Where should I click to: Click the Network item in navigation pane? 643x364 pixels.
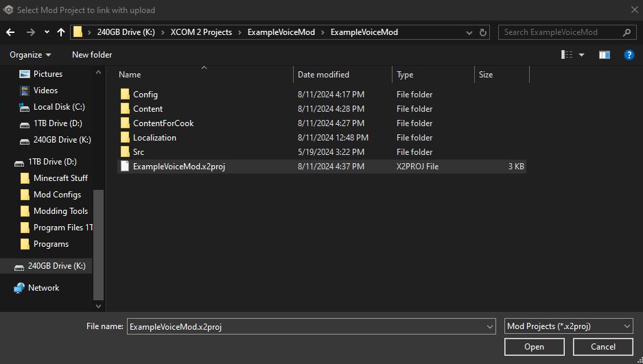pyautogui.click(x=43, y=288)
